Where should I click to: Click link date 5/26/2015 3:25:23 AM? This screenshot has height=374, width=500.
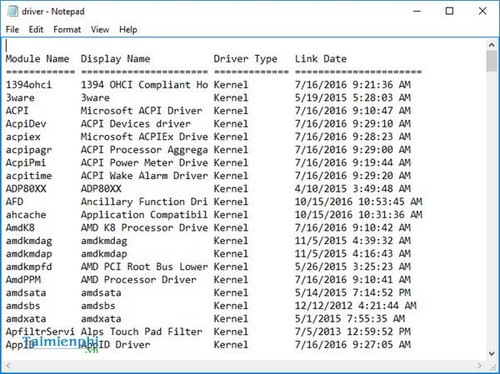353,267
